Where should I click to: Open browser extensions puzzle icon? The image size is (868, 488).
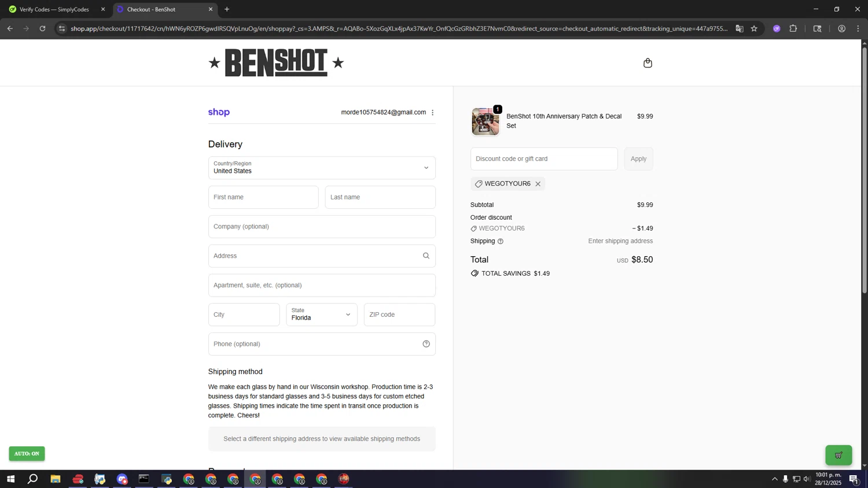point(793,28)
